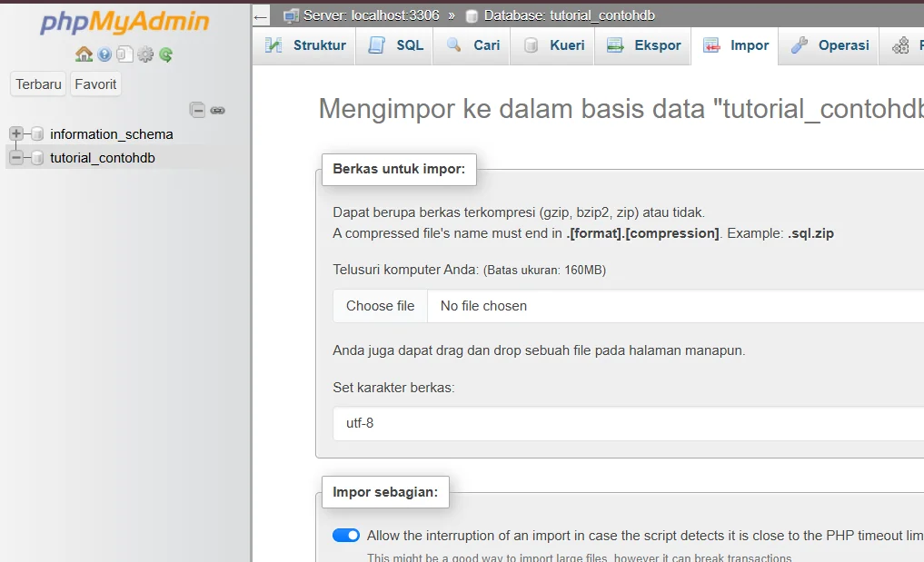Open the SQL query window icon
The image size is (924, 562).
(124, 54)
